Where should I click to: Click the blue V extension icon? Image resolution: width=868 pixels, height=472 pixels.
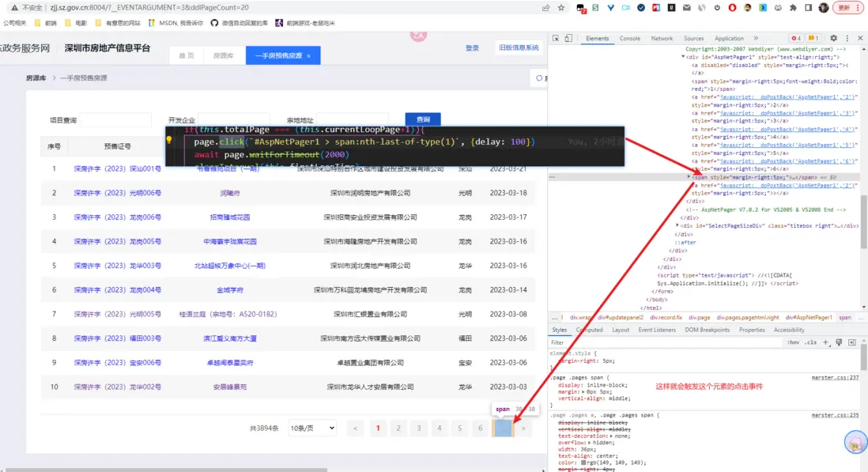coord(610,8)
